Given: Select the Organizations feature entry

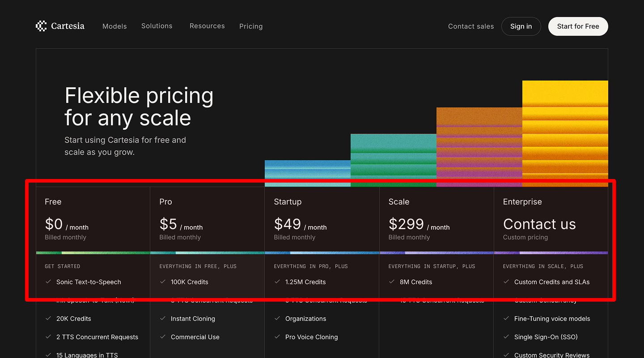Looking at the screenshot, I should coord(306,319).
